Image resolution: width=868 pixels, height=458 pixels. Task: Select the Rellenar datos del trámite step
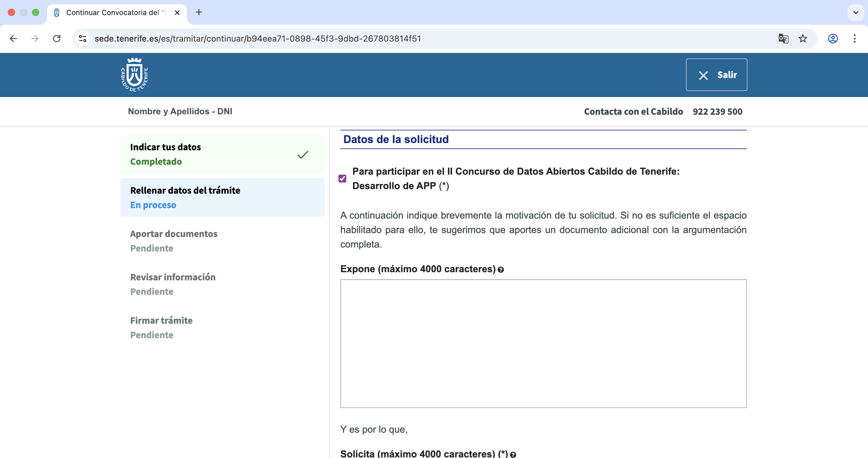pos(222,197)
